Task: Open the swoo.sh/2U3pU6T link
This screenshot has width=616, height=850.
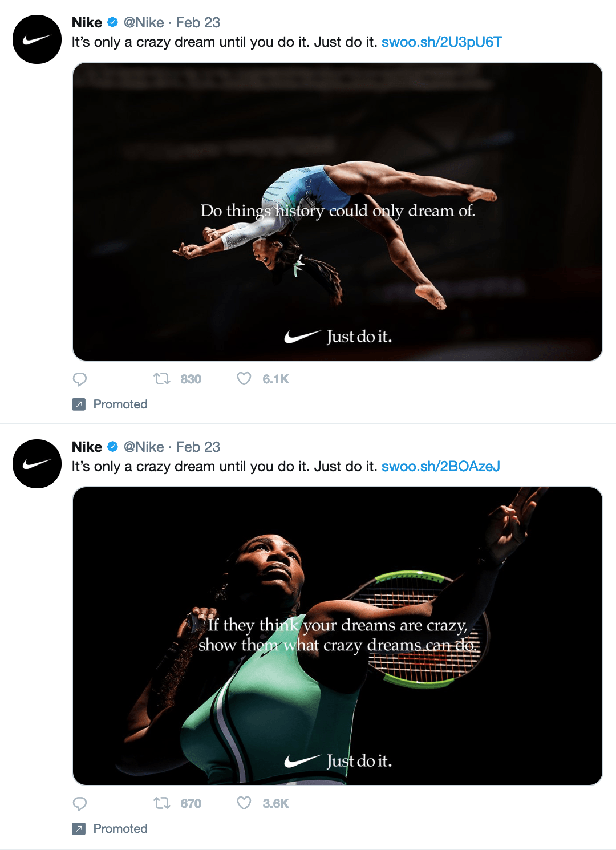Action: click(441, 42)
